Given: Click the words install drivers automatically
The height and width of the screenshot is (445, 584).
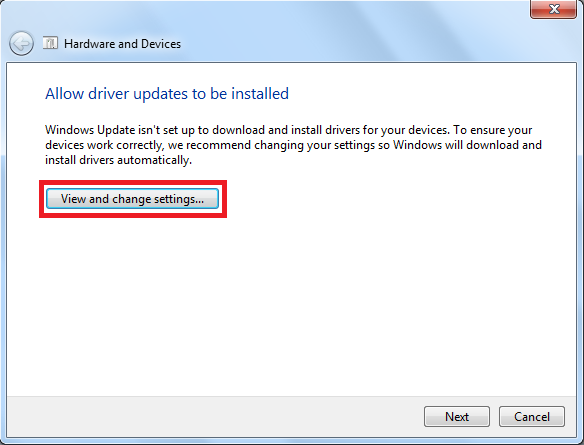Looking at the screenshot, I should (x=118, y=160).
